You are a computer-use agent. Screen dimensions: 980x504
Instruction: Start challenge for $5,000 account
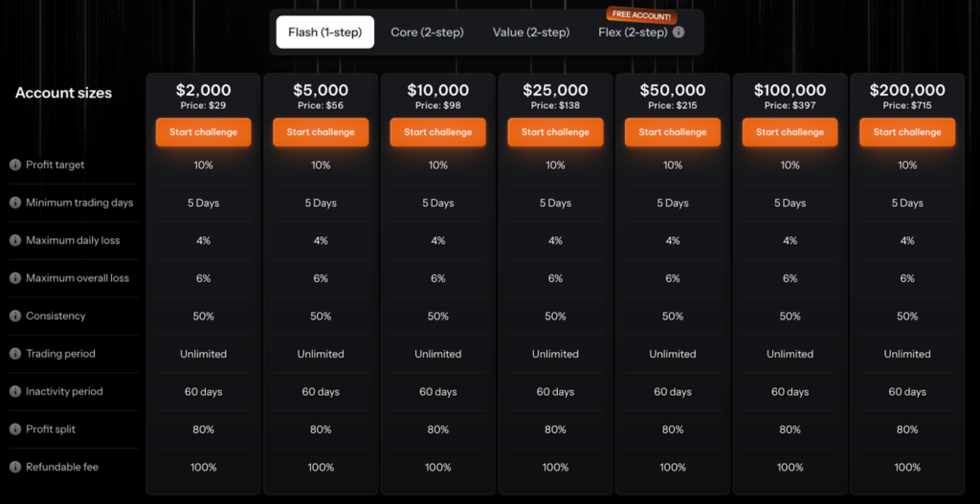tap(321, 132)
